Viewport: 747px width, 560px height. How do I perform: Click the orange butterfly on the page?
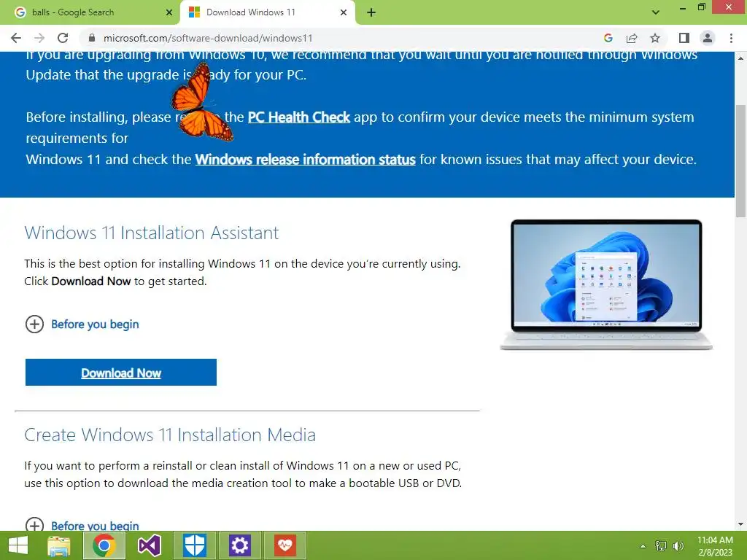click(x=201, y=102)
